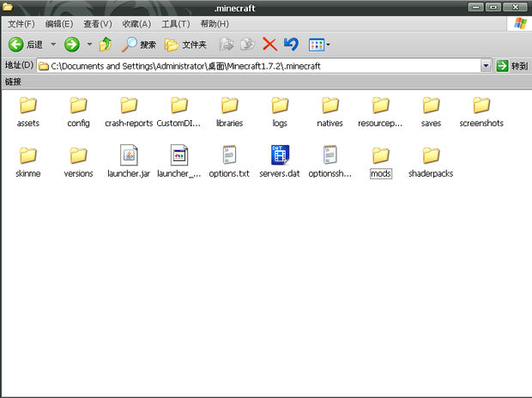Open the Search (搜索) pane
Screen dimensions: 532x398
point(140,44)
